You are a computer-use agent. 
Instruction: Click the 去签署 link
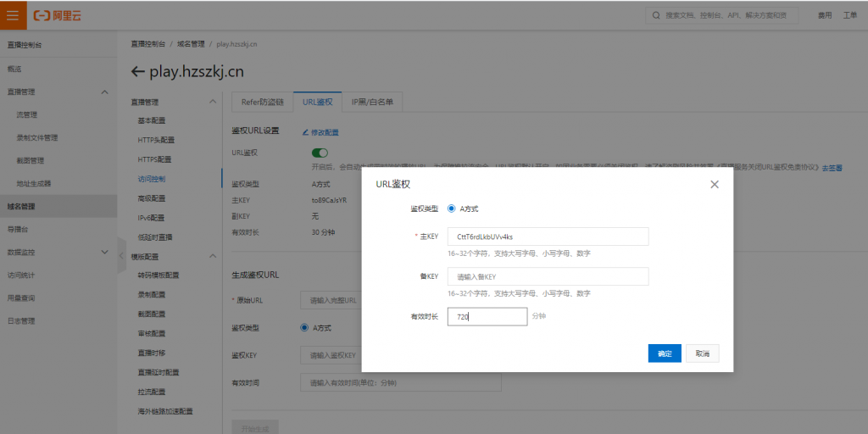(832, 168)
